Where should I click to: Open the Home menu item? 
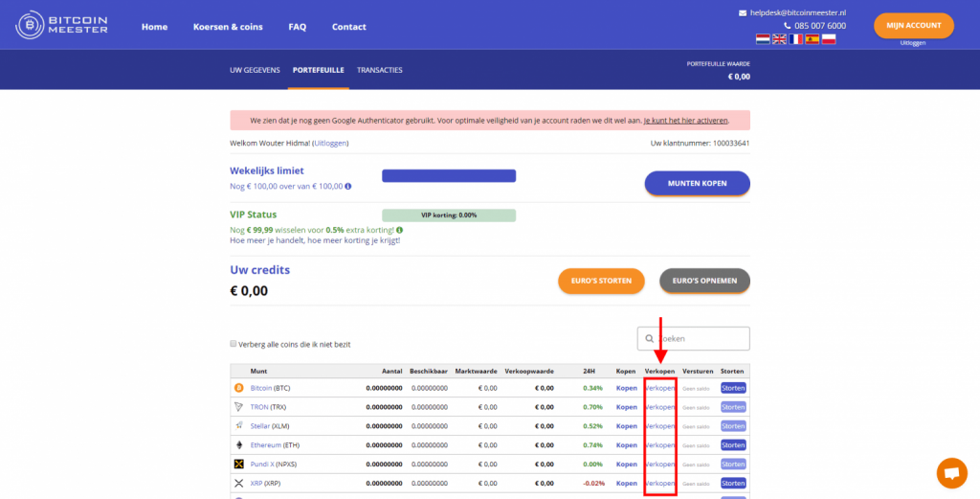pyautogui.click(x=154, y=27)
